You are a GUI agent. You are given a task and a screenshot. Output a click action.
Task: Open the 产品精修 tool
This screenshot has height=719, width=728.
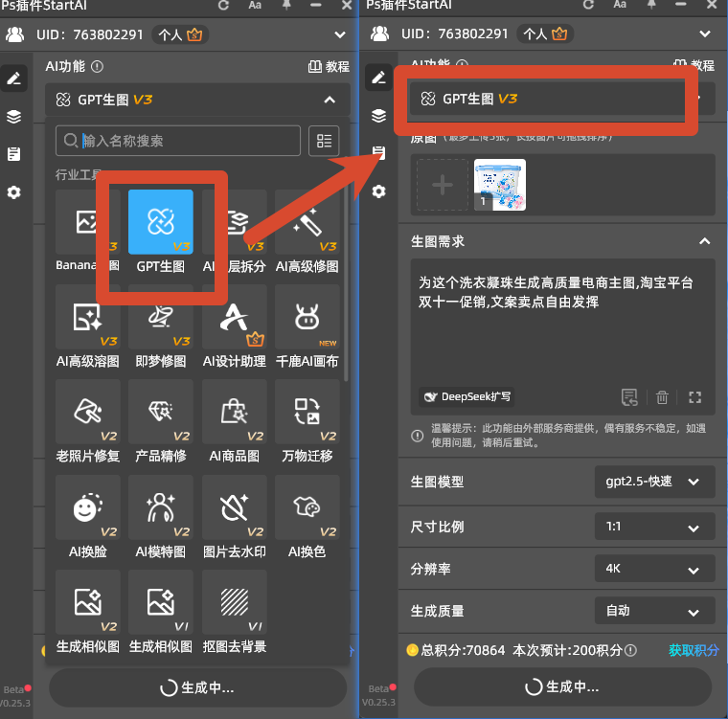point(161,412)
